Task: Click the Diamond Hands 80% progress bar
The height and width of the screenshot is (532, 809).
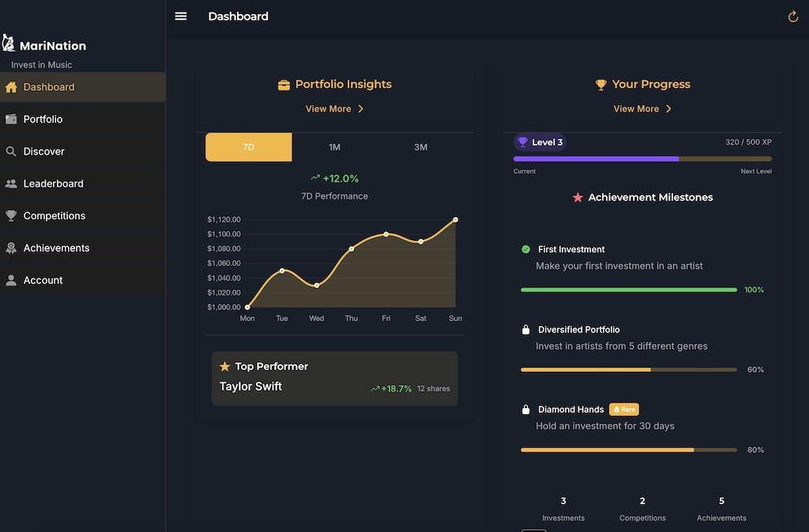Action: 629,450
